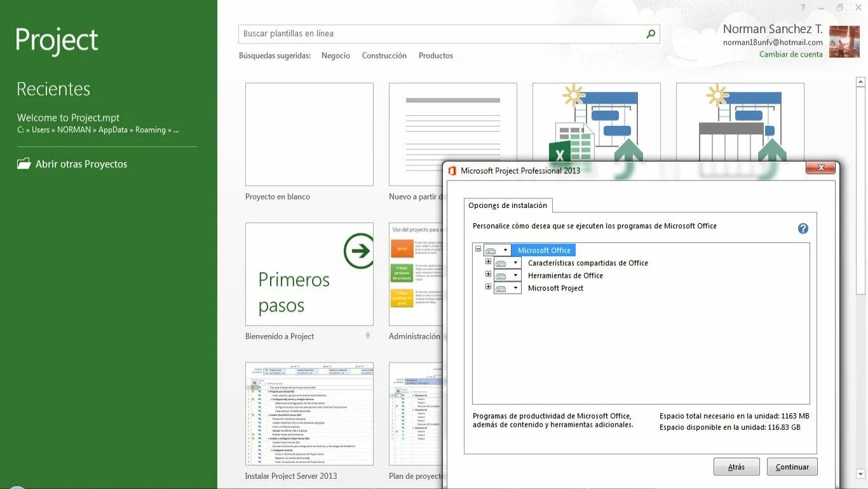
Task: Expand Características compartidas de Office node
Action: [488, 261]
